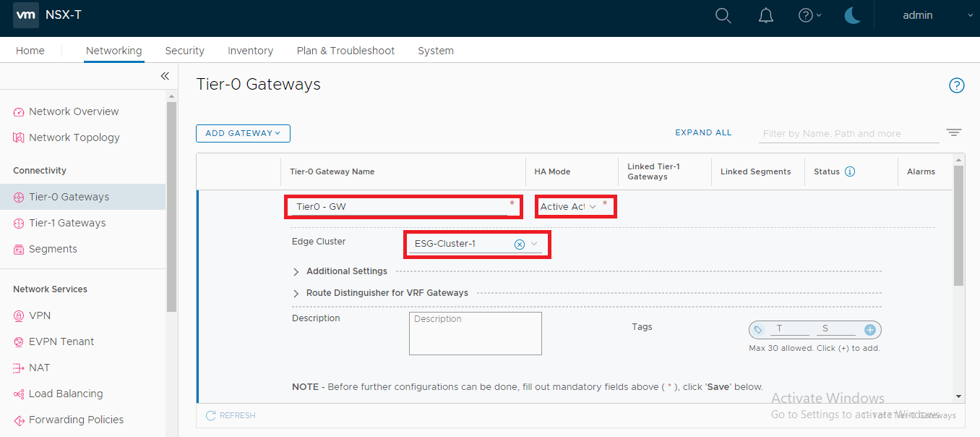The height and width of the screenshot is (437, 980).
Task: Click the Tier-1 Gateways sidebar icon
Action: [x=19, y=223]
